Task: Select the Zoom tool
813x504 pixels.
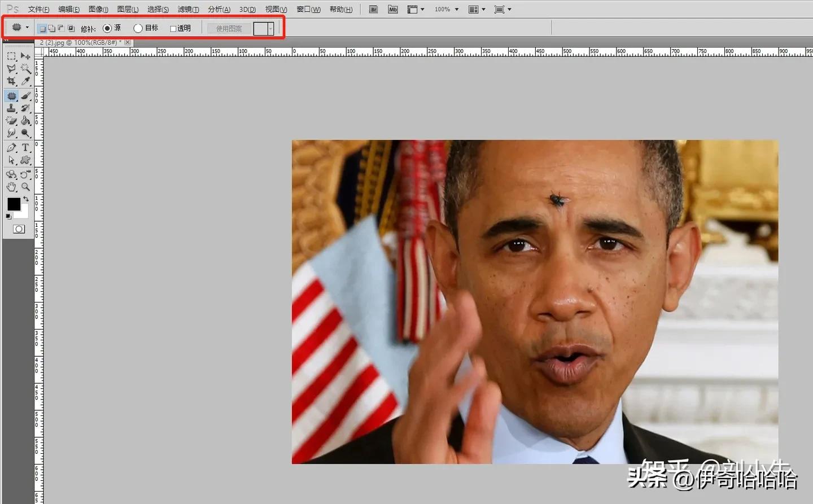Action: tap(25, 187)
